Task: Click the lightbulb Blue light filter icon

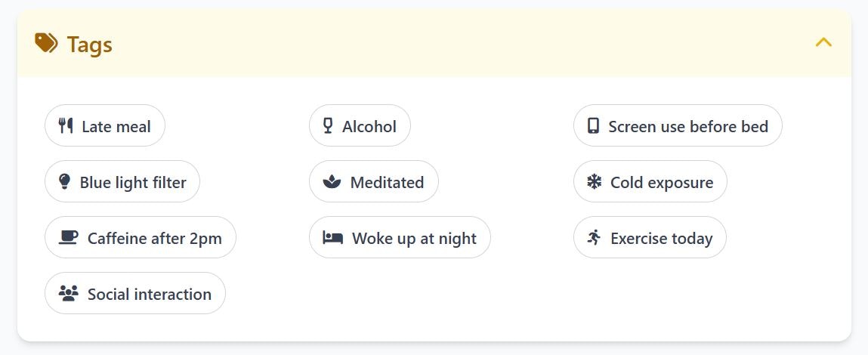Action: [x=65, y=181]
